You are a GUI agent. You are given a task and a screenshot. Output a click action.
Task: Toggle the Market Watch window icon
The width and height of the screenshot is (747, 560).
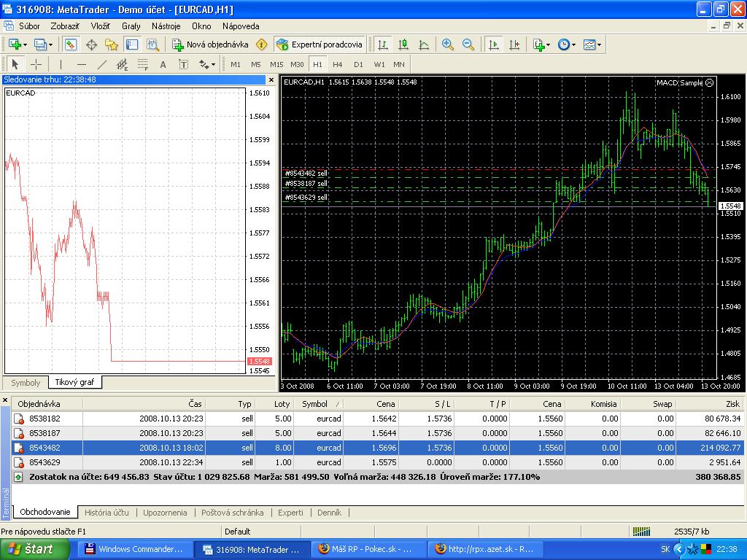click(x=71, y=44)
